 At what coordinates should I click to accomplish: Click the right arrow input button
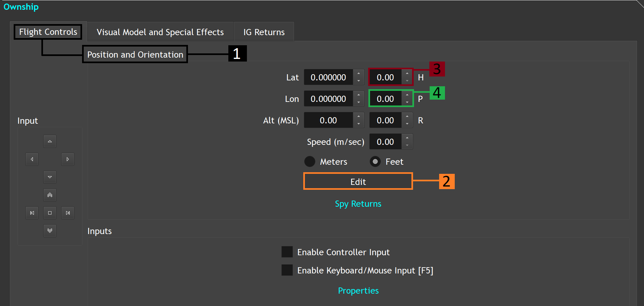pos(68,159)
